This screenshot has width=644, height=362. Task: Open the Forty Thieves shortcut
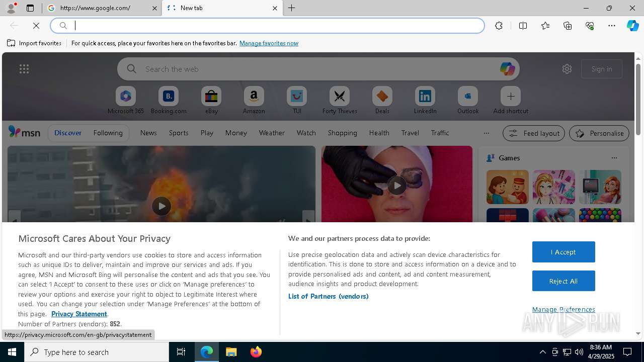tap(340, 101)
